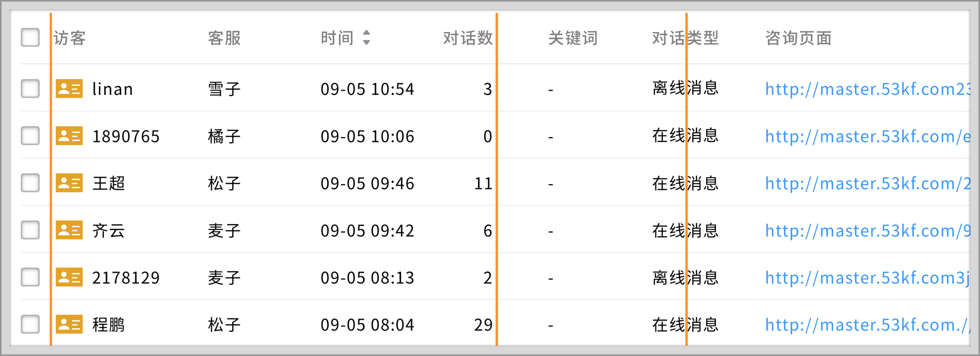Image resolution: width=980 pixels, height=356 pixels.
Task: Open the contact card icon for 程鹏
Action: coord(69,324)
